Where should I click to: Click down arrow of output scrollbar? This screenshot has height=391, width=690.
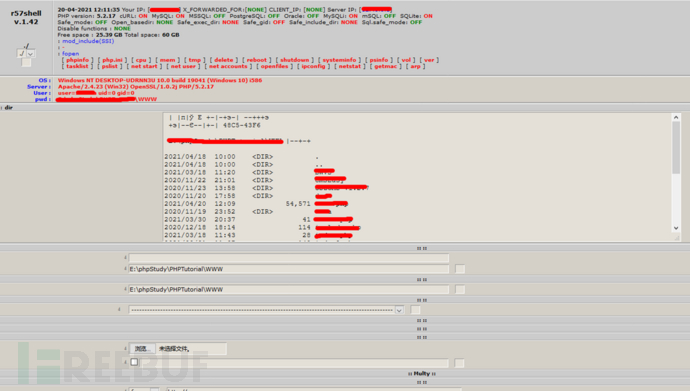tap(676, 228)
